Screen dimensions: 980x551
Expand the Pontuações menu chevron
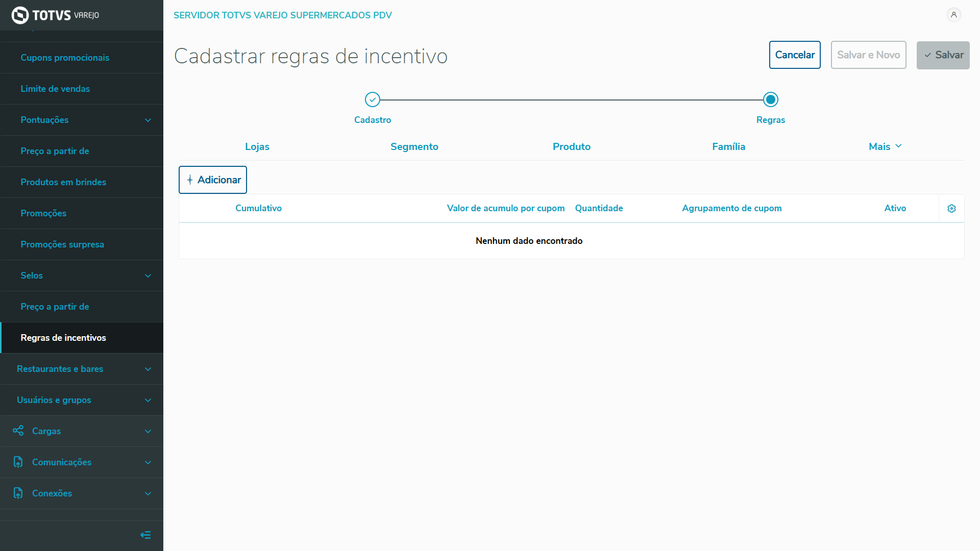[x=148, y=120]
